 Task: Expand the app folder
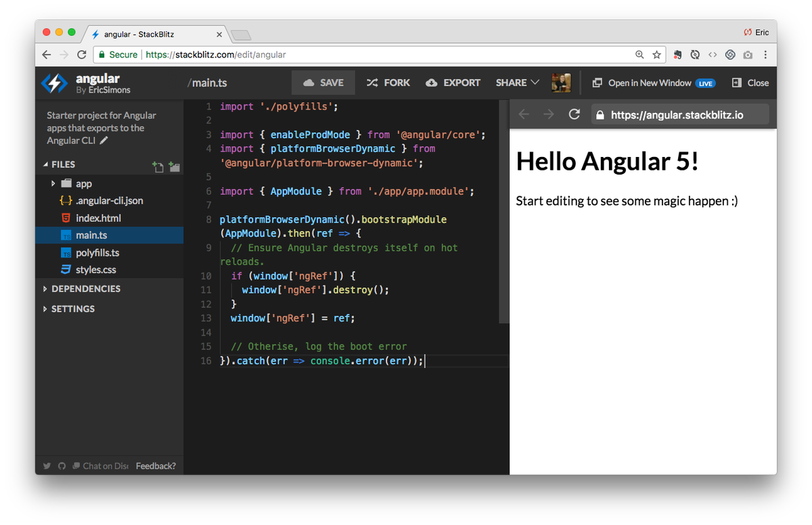(x=53, y=183)
